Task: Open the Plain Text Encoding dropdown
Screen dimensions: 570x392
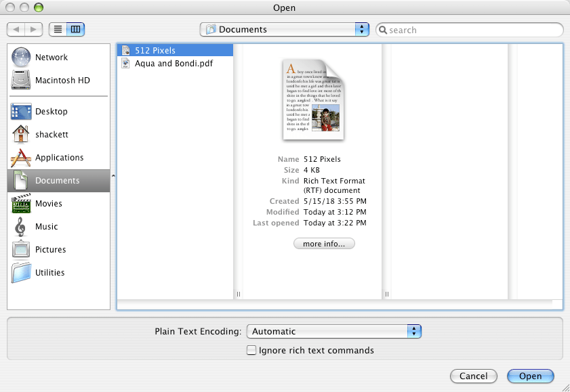Action: [333, 331]
